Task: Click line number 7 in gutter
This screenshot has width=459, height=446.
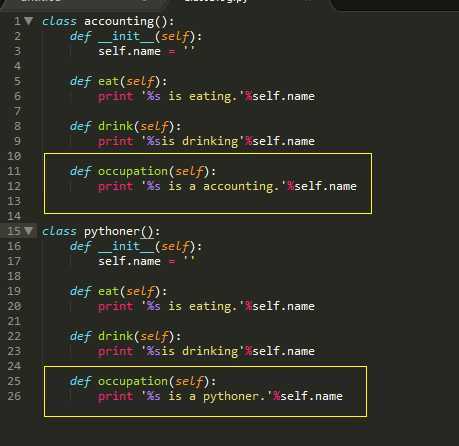Action: 17,111
